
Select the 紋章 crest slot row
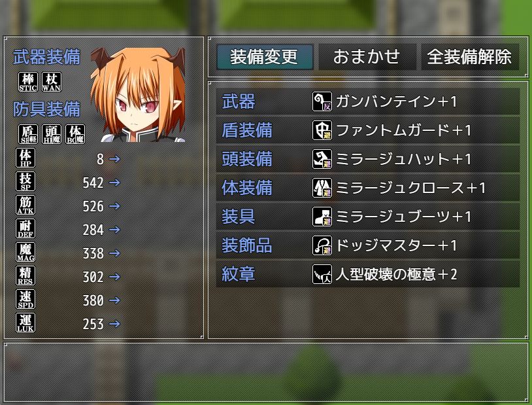tap(368, 274)
